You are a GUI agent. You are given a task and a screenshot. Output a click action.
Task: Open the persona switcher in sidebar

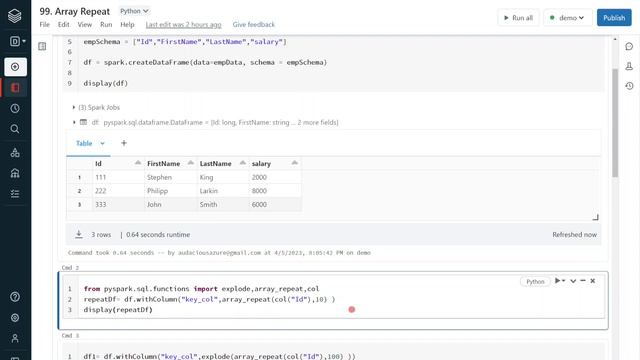point(17,41)
